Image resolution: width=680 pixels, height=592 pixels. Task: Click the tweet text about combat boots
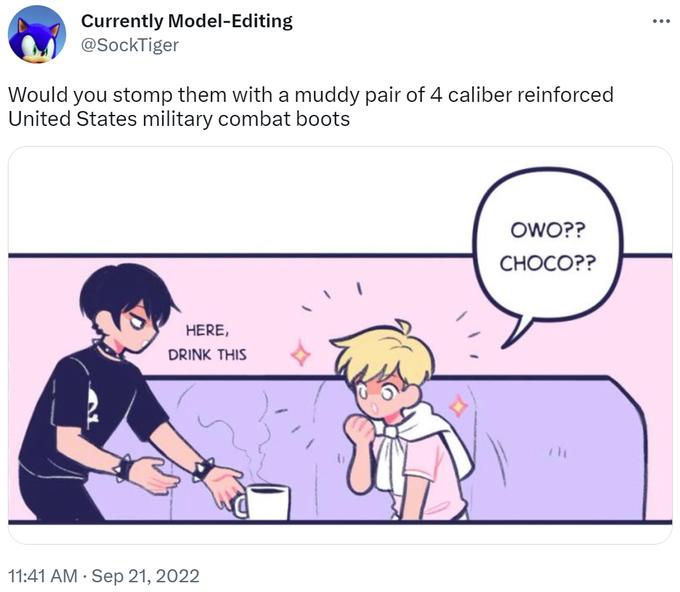(311, 107)
